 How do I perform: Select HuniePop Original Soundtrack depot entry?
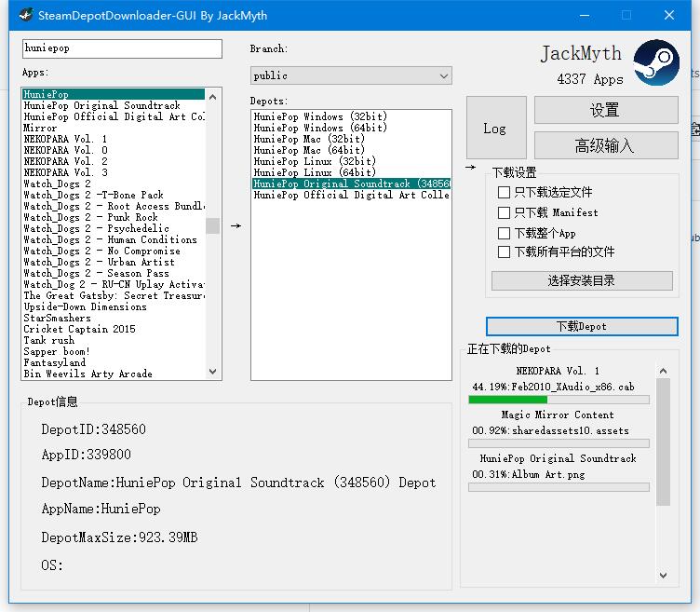coord(351,184)
